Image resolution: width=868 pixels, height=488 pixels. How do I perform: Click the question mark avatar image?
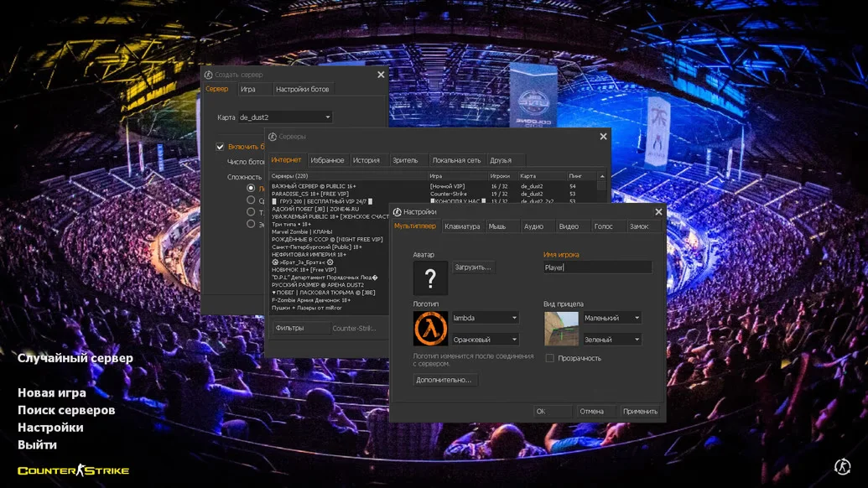[x=430, y=278]
